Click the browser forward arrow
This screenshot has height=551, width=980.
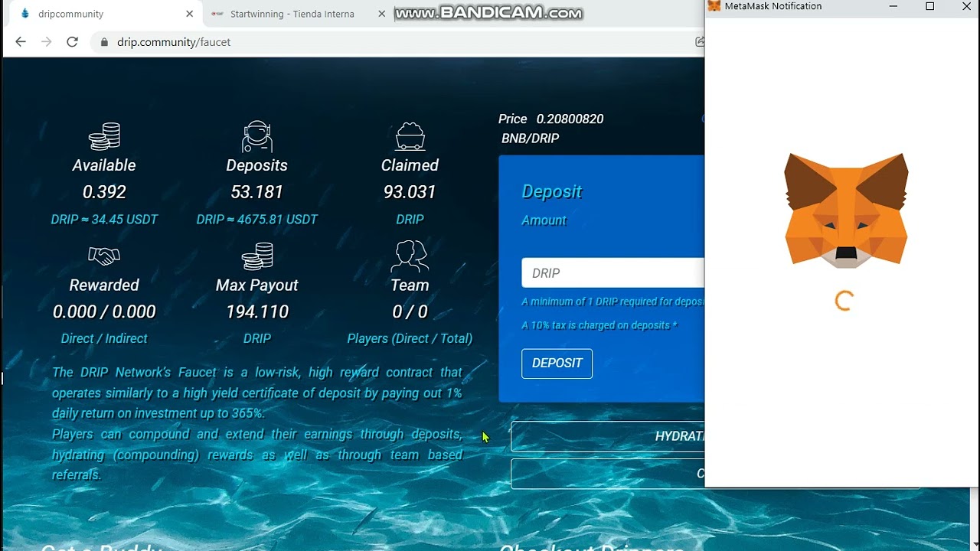(47, 42)
